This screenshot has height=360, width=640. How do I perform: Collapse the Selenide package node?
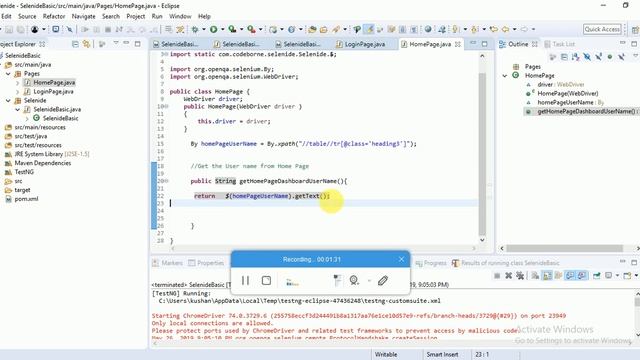pyautogui.click(x=8, y=100)
